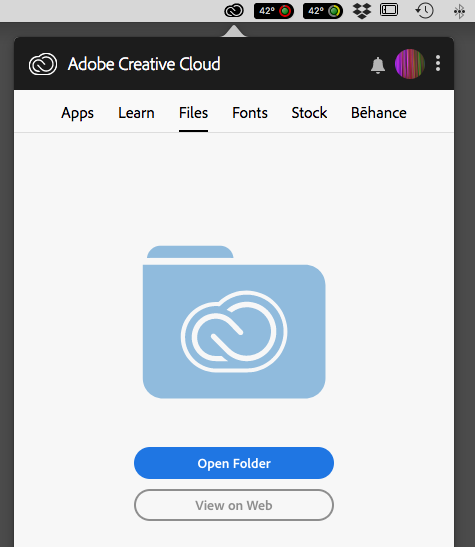475x547 pixels.
Task: Click the large Creative Cloud folder image
Action: click(x=234, y=322)
